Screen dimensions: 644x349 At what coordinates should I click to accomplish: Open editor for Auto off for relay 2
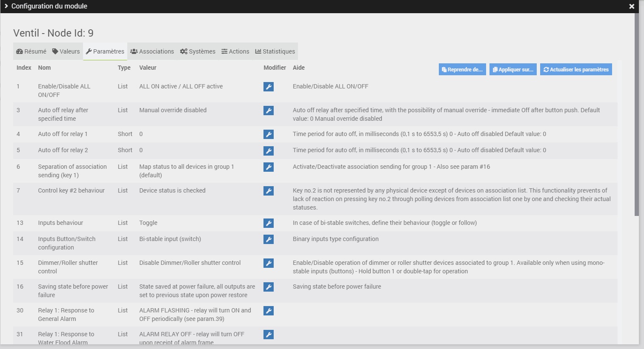pyautogui.click(x=268, y=150)
